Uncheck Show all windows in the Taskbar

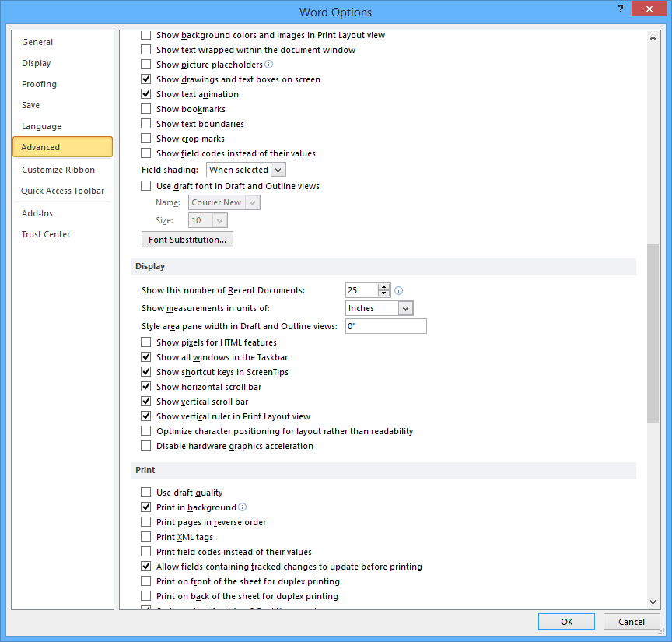pos(145,356)
